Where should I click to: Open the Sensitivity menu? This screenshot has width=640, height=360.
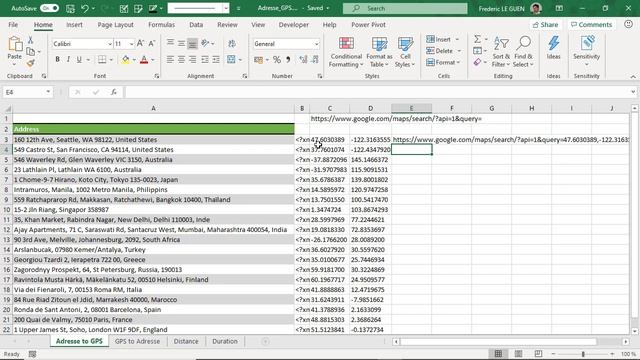coord(587,51)
